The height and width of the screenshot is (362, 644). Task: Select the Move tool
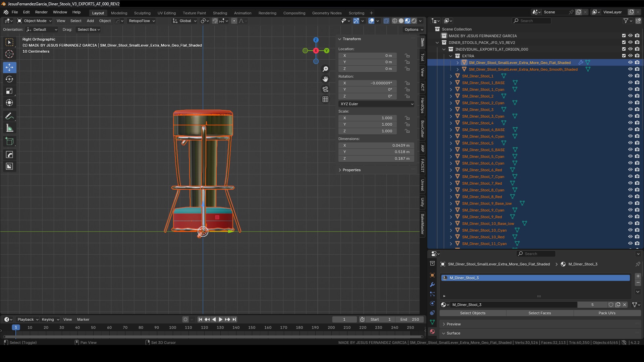click(9, 67)
